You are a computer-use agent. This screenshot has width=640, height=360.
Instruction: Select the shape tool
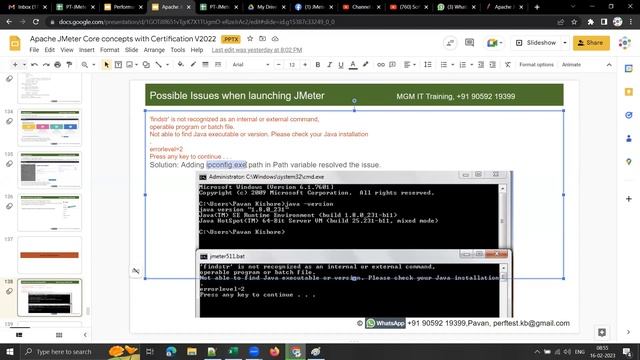coord(146,64)
